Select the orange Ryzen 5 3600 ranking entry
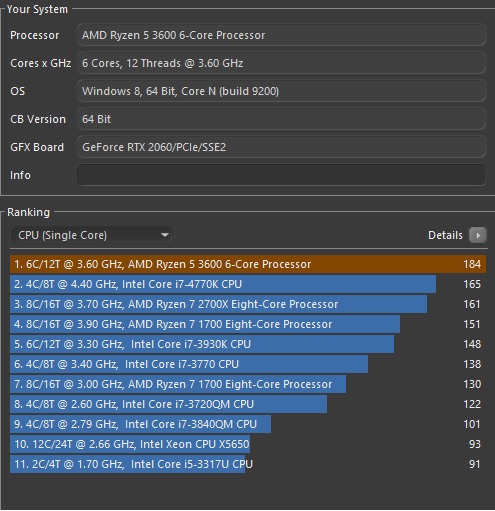 click(248, 264)
